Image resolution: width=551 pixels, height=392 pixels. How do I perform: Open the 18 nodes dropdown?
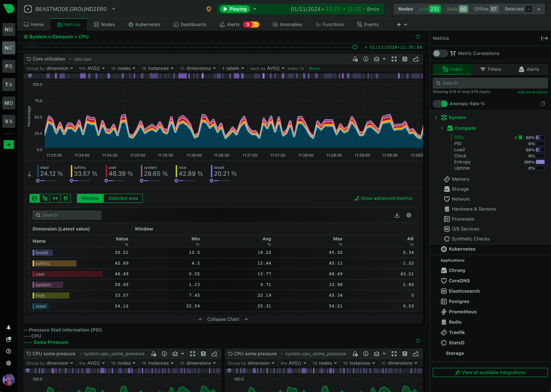pos(123,68)
